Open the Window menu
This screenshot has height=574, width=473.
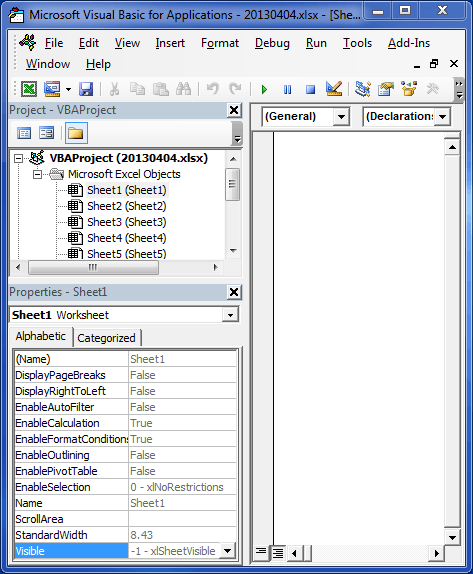(x=48, y=64)
